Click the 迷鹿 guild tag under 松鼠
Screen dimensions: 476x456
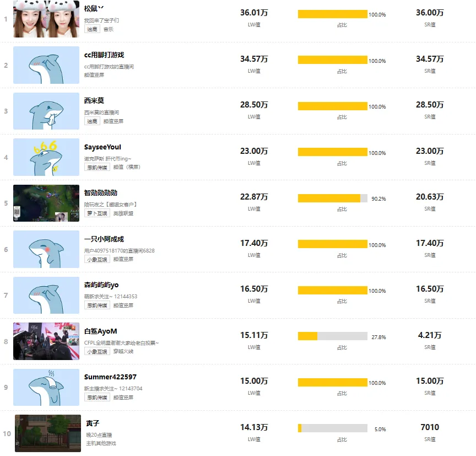pos(92,29)
